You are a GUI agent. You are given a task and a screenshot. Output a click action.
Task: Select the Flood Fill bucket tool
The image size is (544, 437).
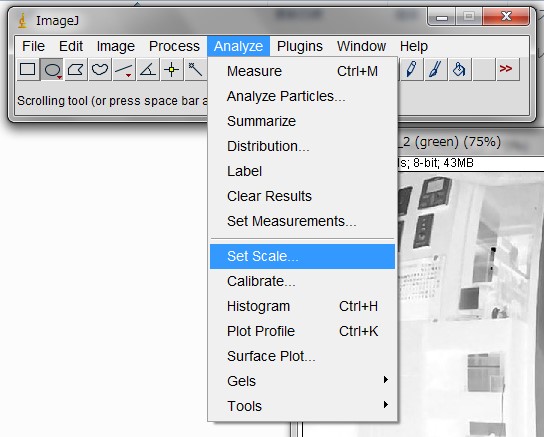coord(460,69)
